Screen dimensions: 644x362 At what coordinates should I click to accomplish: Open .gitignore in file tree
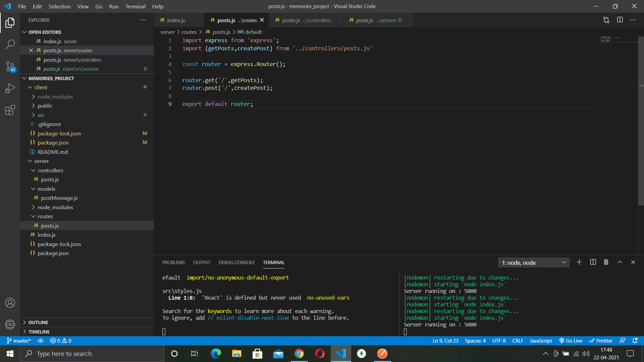pyautogui.click(x=87, y=124)
